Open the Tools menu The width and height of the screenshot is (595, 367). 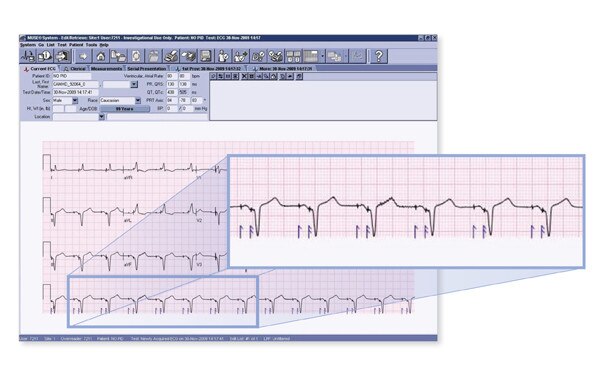pos(91,45)
